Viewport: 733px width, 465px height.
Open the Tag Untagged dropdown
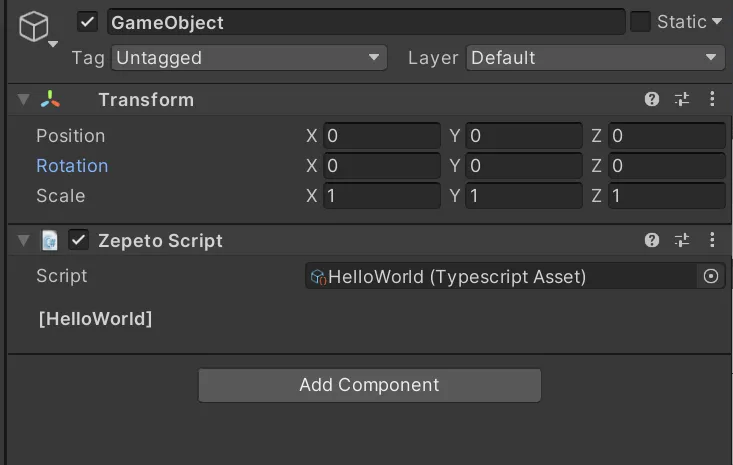click(249, 57)
